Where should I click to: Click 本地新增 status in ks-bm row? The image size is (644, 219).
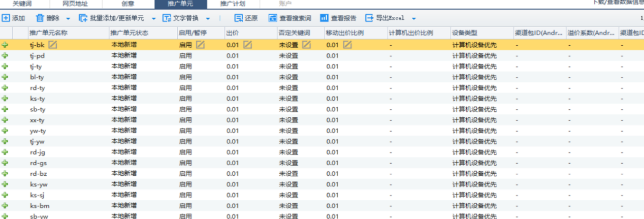[123, 206]
